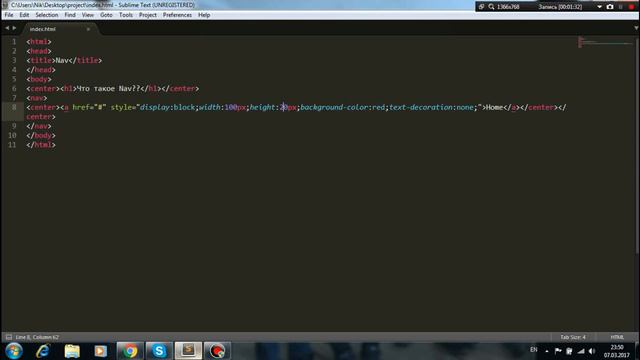The height and width of the screenshot is (360, 640).
Task: Open File Explorer folder from taskbar
Action: (x=72, y=351)
